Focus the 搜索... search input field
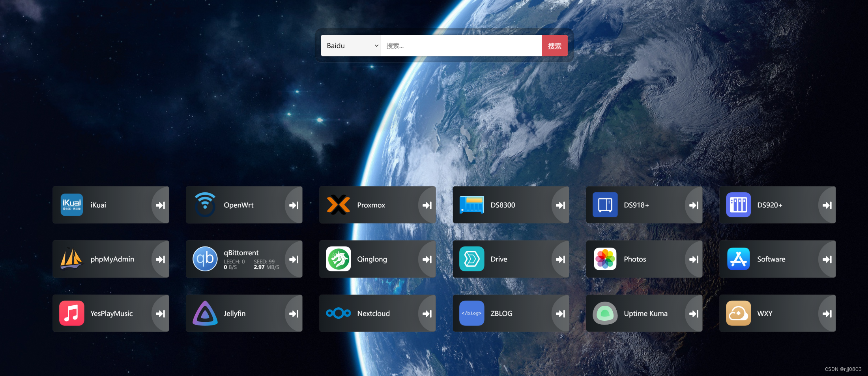 coord(461,45)
